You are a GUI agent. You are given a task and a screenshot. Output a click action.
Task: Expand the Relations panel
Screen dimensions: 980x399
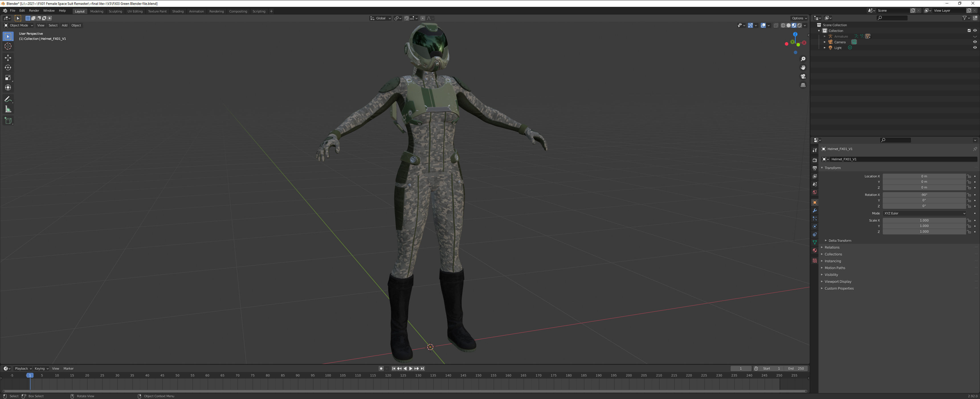click(832, 247)
